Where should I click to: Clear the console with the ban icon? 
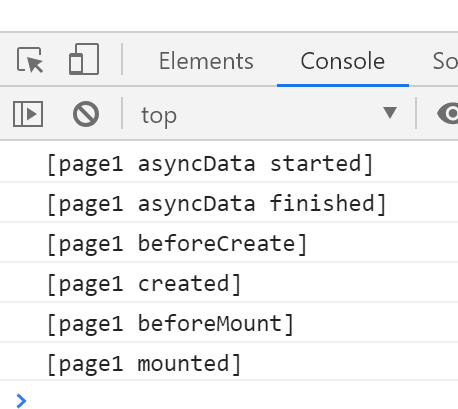(86, 114)
